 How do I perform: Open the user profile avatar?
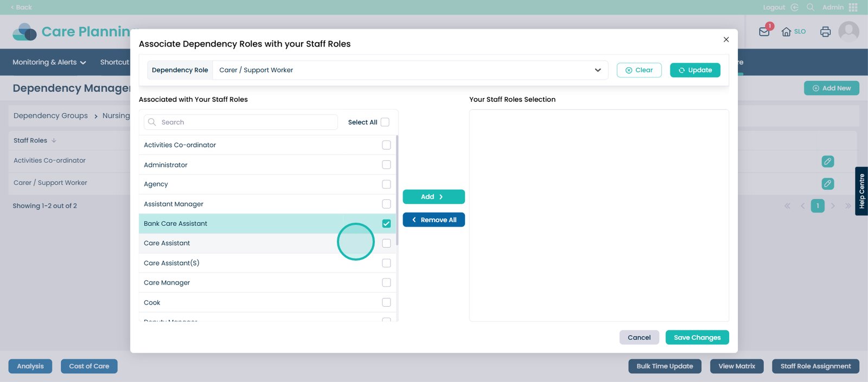pyautogui.click(x=848, y=32)
